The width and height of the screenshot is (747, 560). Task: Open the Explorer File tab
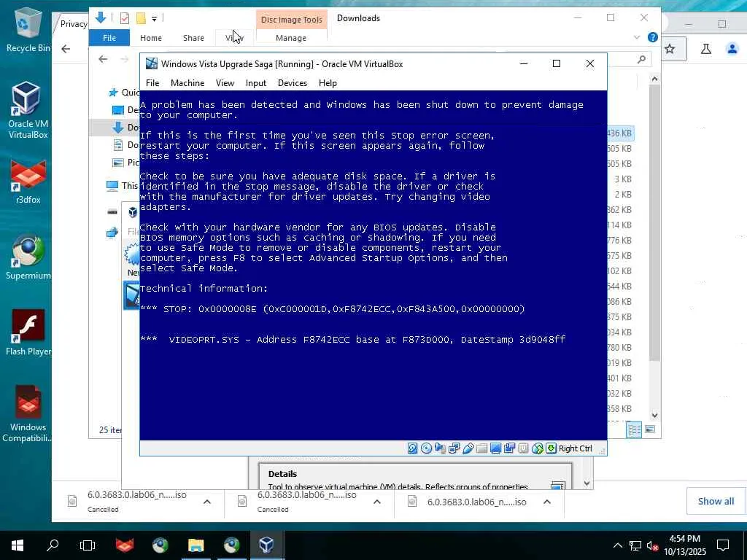(x=109, y=38)
